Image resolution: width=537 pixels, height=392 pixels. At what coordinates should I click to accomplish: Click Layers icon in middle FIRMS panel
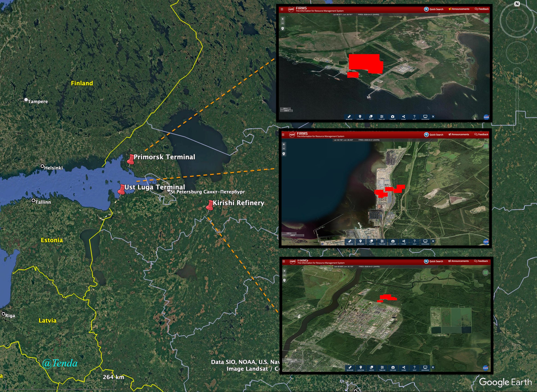[x=371, y=242]
